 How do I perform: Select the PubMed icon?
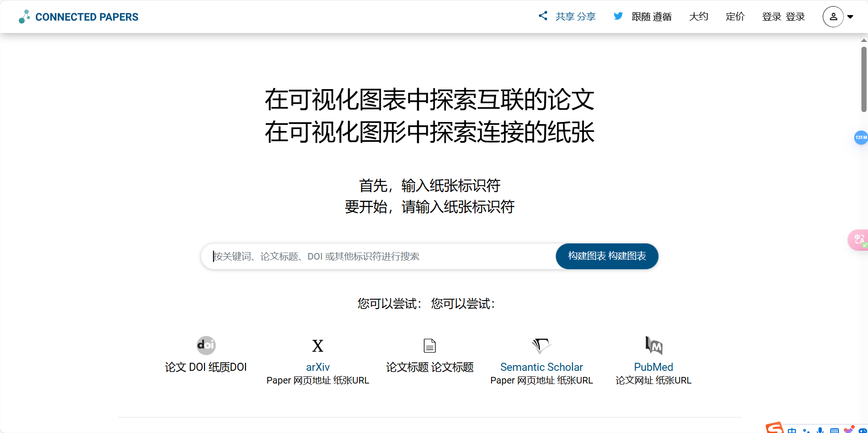click(x=653, y=345)
